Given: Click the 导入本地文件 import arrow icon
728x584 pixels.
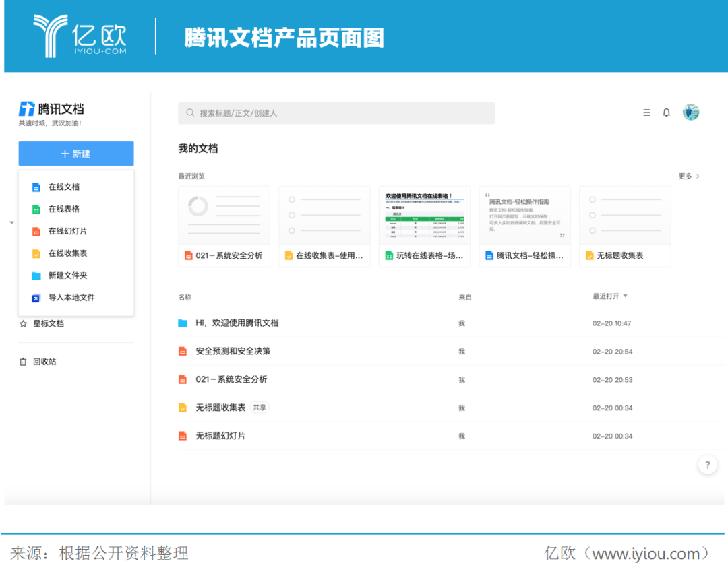Looking at the screenshot, I should (36, 298).
